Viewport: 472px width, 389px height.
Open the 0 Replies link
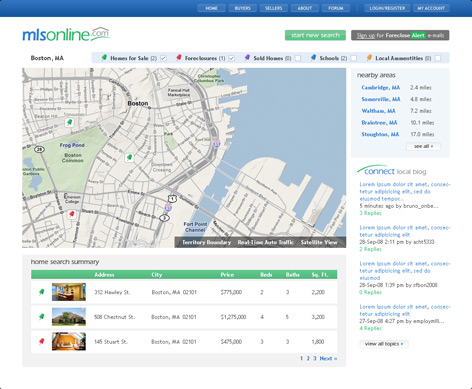tap(370, 292)
